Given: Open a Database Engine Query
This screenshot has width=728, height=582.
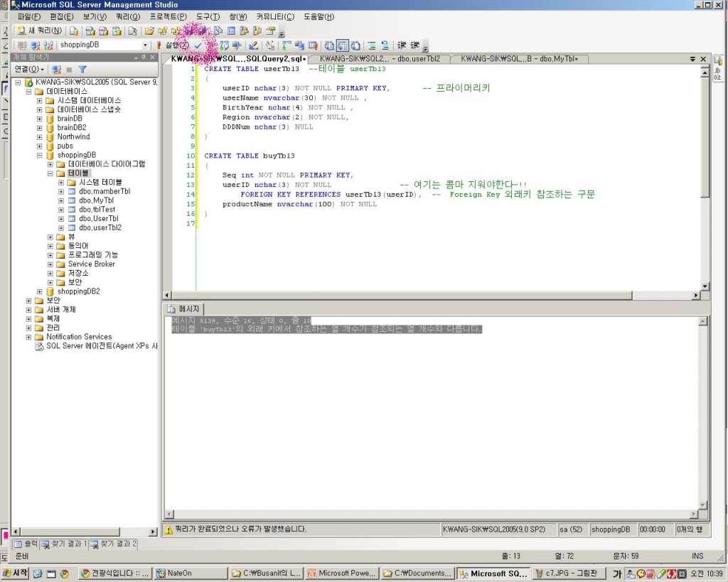Looking at the screenshot, I should click(74, 31).
